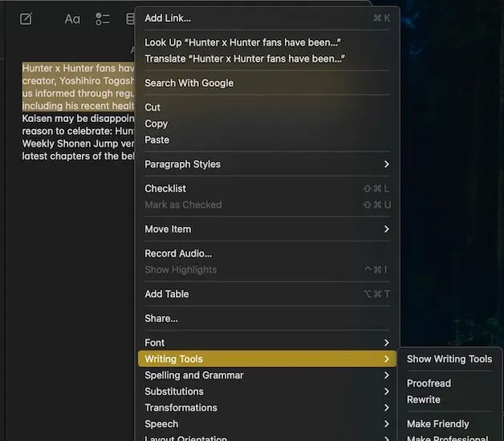The height and width of the screenshot is (441, 504).
Task: Select Look Up "Hunter x Hunter fans…"
Action: pyautogui.click(x=244, y=42)
